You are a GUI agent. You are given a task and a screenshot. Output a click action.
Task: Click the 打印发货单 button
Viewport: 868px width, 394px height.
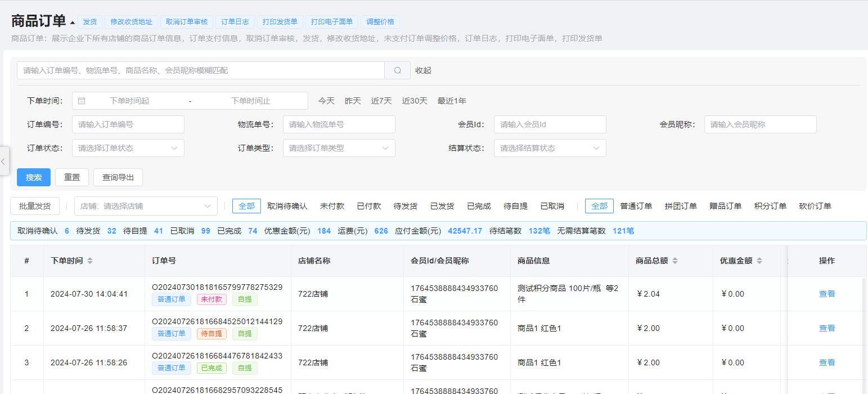click(280, 22)
